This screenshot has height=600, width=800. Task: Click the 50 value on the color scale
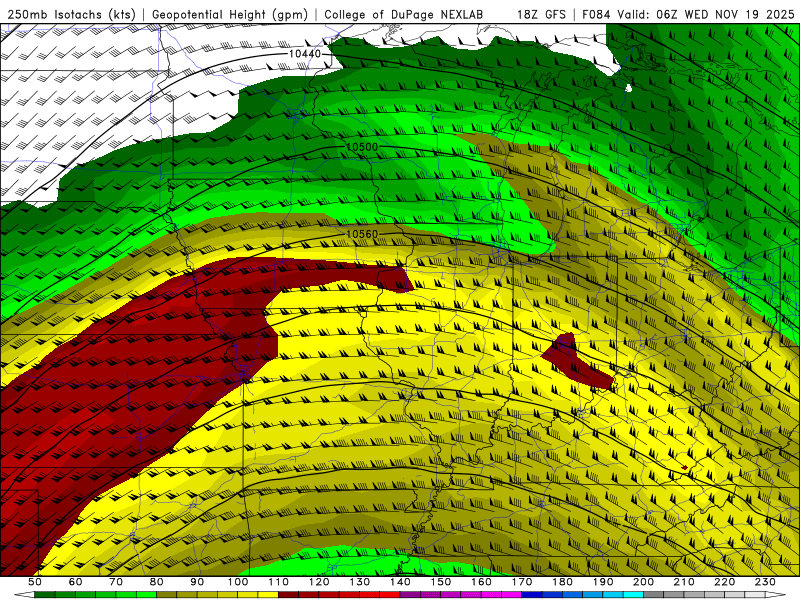(x=35, y=582)
